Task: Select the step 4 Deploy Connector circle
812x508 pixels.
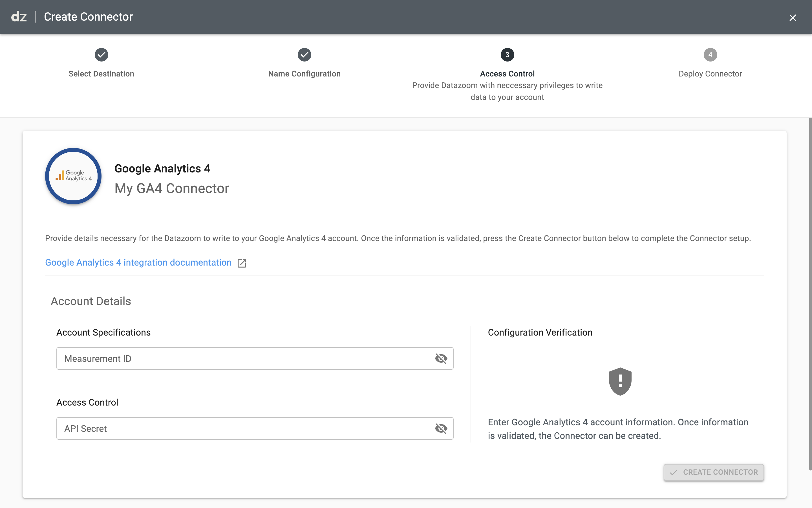Action: click(710, 55)
